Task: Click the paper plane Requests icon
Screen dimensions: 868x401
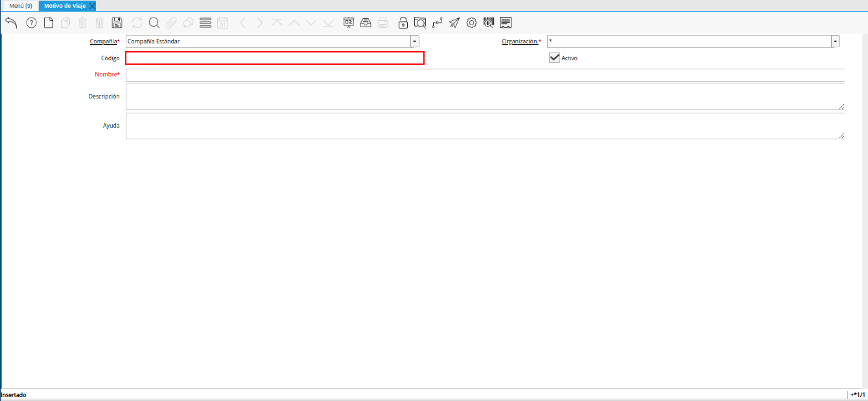Action: point(454,23)
